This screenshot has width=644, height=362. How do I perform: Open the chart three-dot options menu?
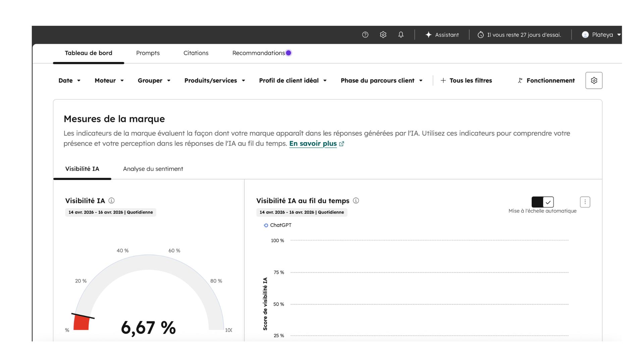point(585,202)
